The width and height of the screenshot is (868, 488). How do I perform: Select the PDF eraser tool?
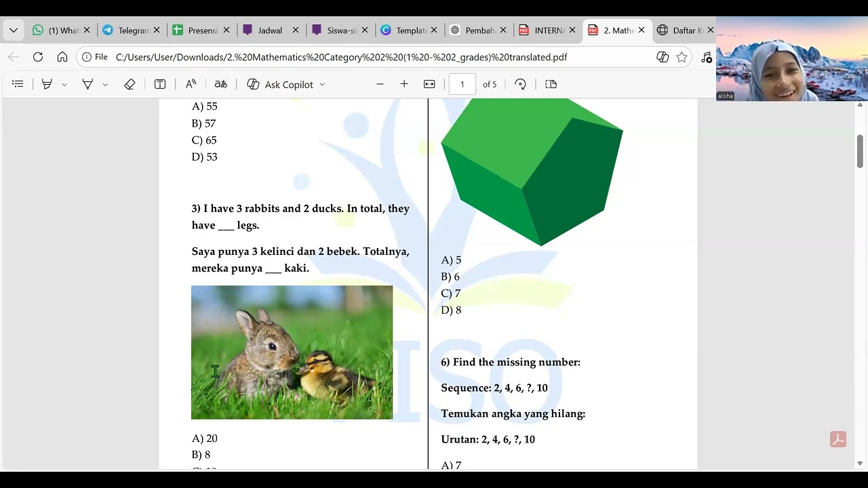click(x=130, y=84)
